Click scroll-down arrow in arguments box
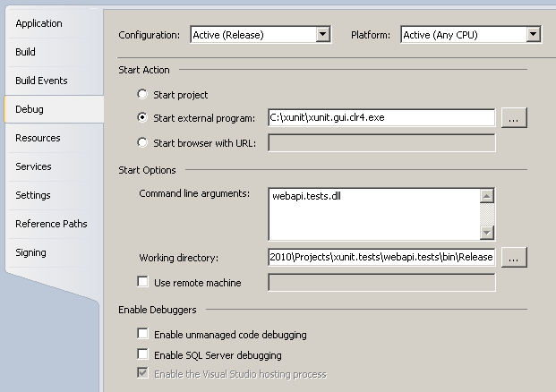The image size is (556, 392). coord(487,233)
